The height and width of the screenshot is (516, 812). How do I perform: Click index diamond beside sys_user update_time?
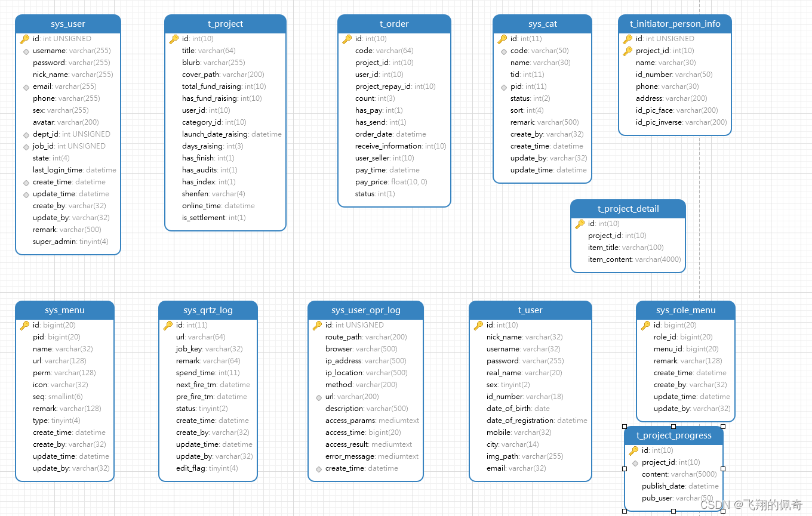26,194
